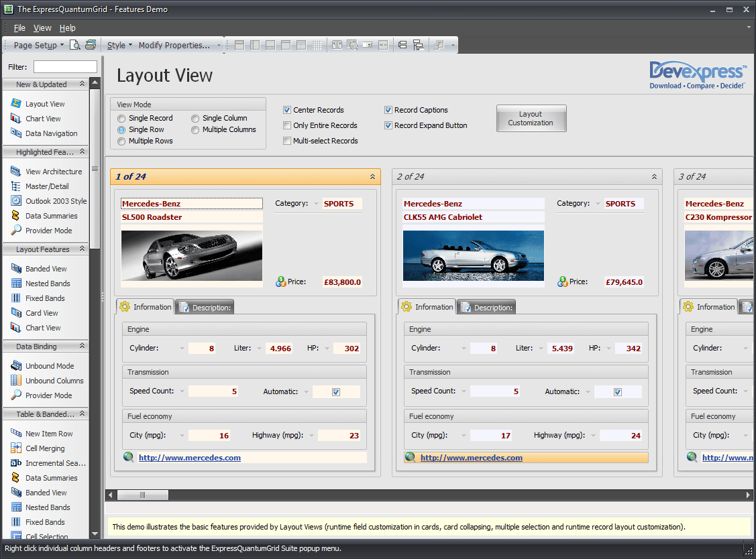Click the dotted grid lines toolbar icon
Screen dimensions: 756x559
coord(317,46)
